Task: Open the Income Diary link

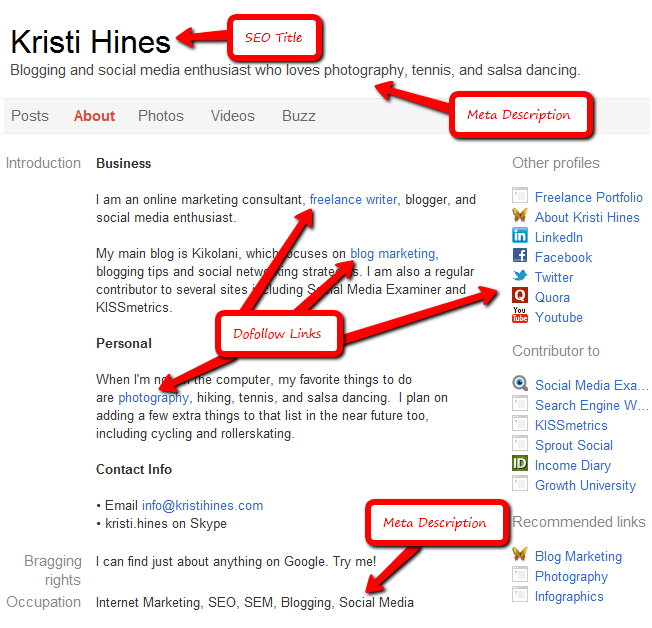Action: [x=573, y=465]
